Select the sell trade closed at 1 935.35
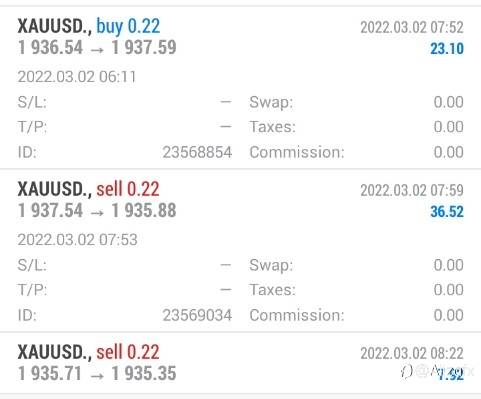This screenshot has height=399, width=481. tap(240, 363)
